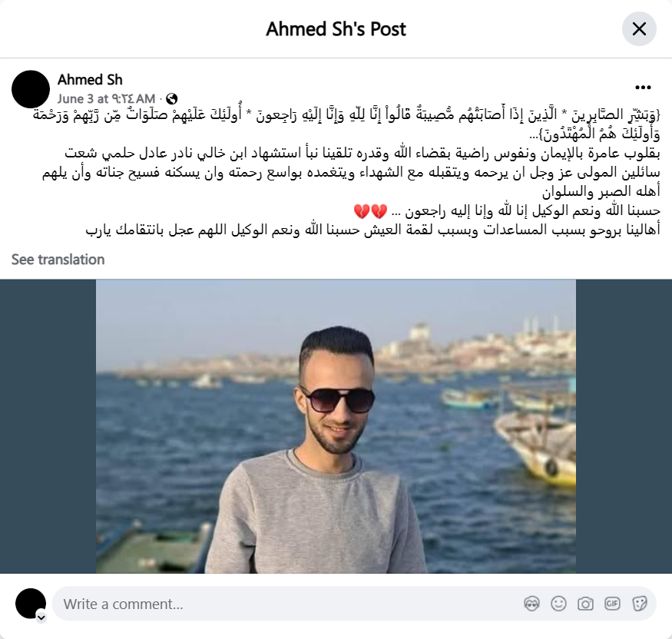
Task: Attach a photo with the camera icon
Action: click(x=585, y=604)
